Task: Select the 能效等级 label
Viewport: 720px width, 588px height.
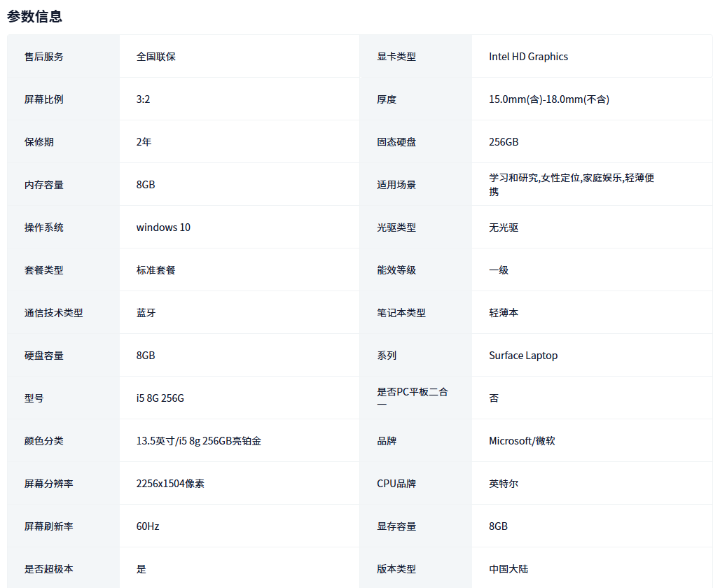Action: coord(396,270)
